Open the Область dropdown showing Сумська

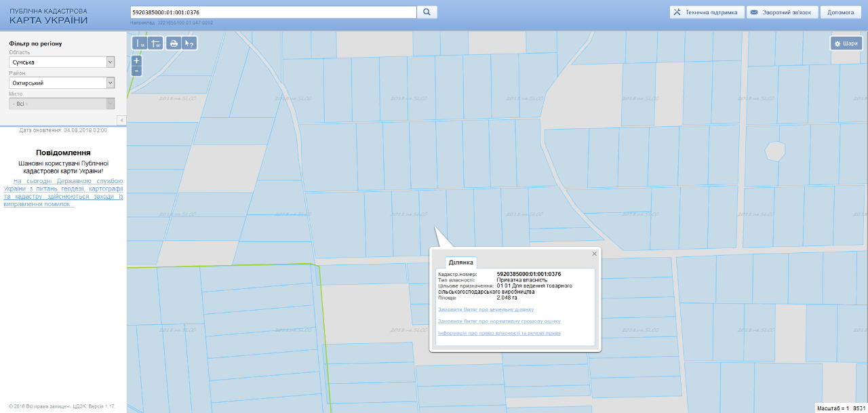point(62,62)
